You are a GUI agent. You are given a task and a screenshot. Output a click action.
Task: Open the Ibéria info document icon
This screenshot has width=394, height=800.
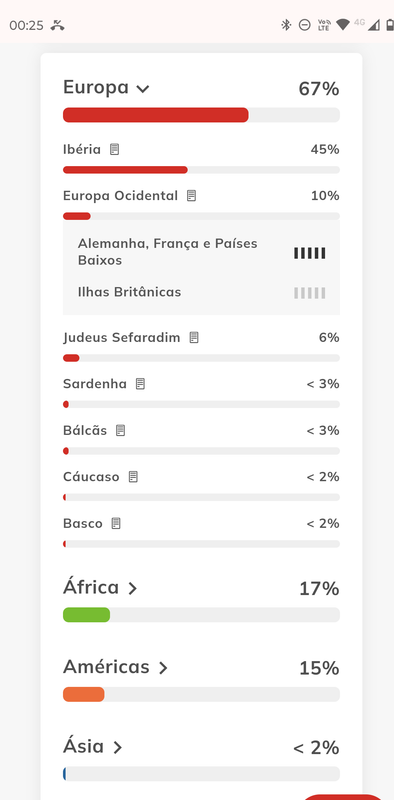[115, 149]
